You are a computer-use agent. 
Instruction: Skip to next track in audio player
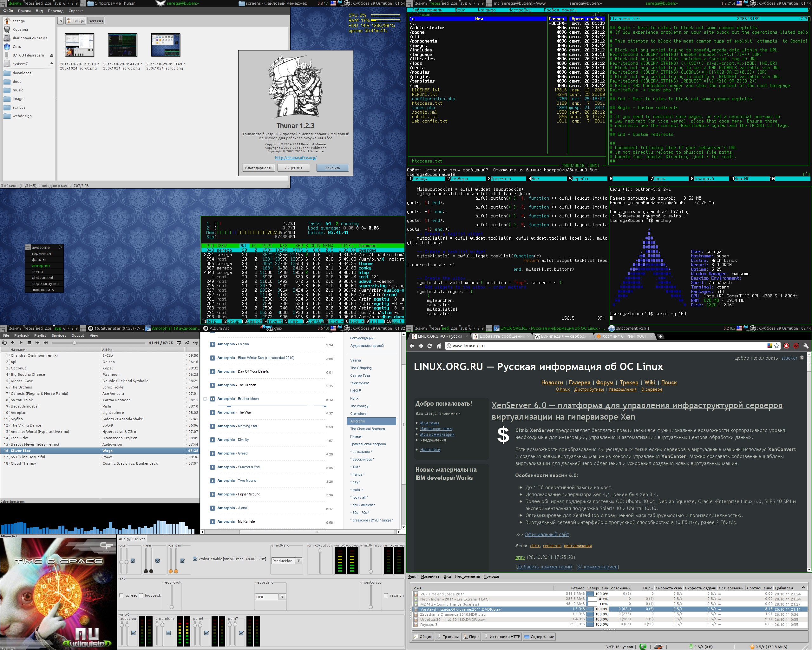click(46, 342)
